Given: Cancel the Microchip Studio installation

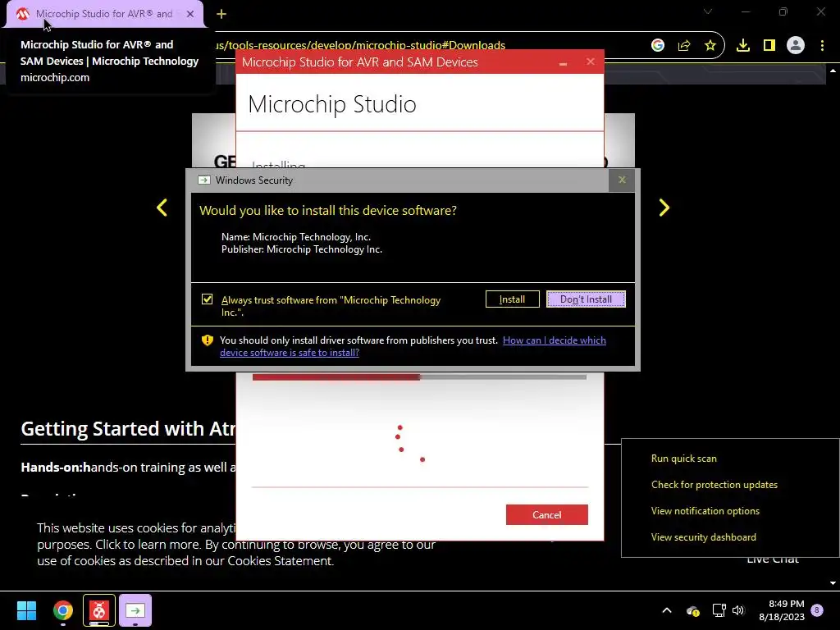Looking at the screenshot, I should click(546, 514).
